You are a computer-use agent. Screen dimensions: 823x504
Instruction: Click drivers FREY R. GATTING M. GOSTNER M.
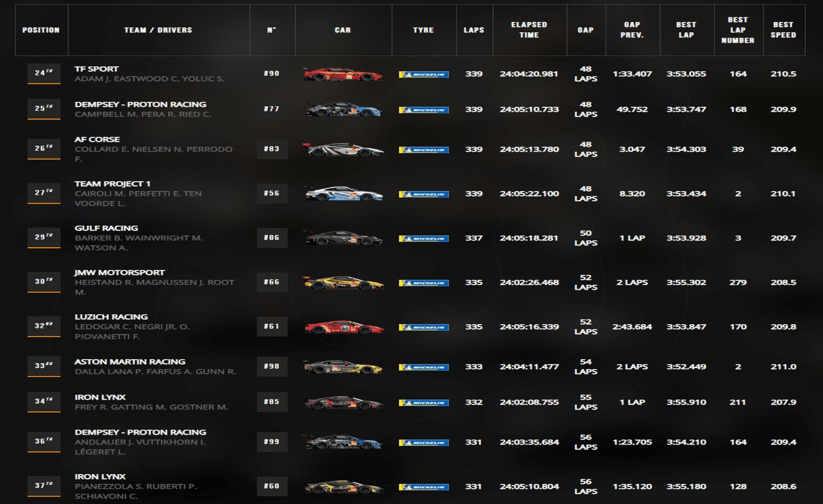(x=151, y=407)
